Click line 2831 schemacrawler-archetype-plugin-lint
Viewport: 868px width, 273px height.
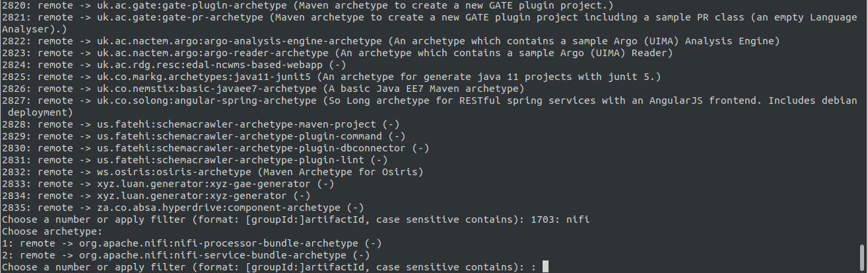coord(195,160)
